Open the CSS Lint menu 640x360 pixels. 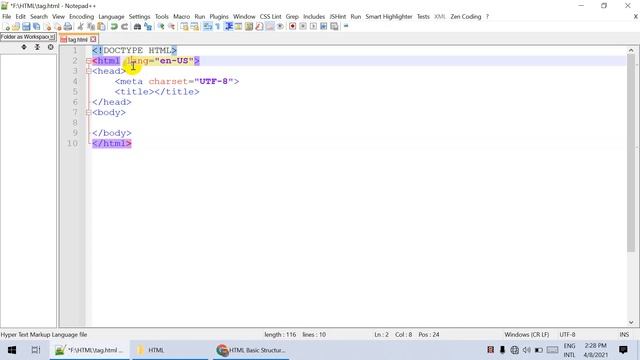tap(270, 17)
